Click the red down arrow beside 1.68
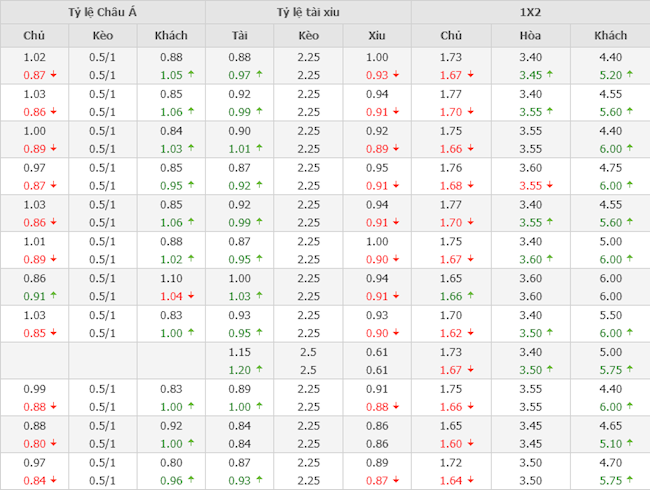 (x=470, y=185)
